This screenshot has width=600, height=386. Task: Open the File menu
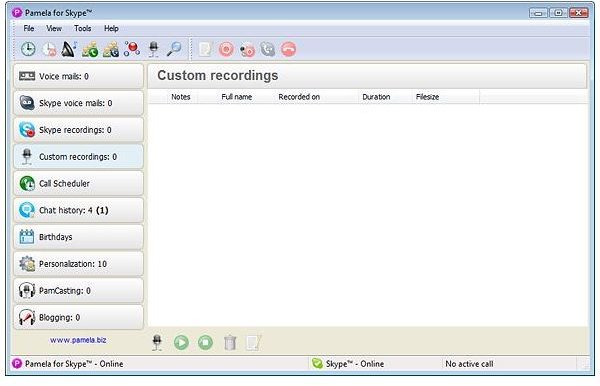point(29,28)
